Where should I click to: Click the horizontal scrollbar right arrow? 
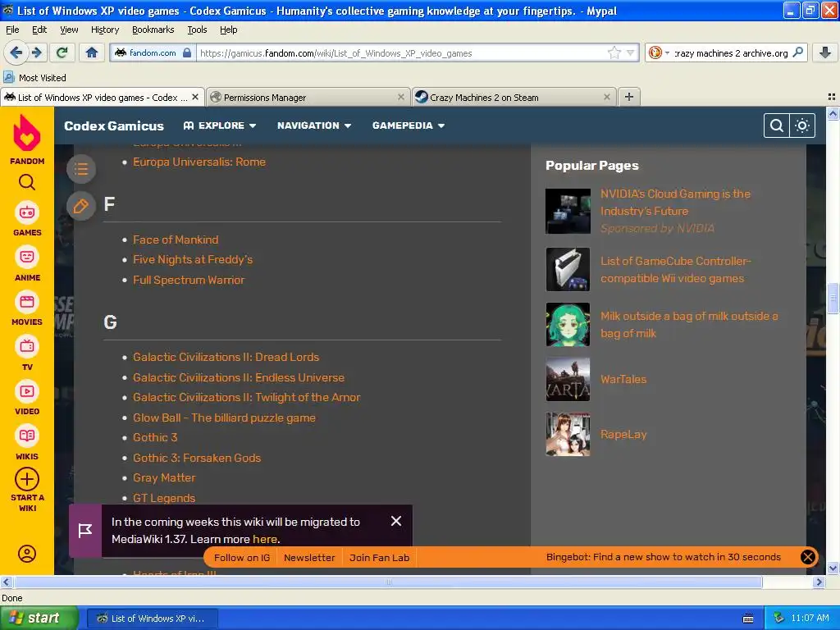819,582
